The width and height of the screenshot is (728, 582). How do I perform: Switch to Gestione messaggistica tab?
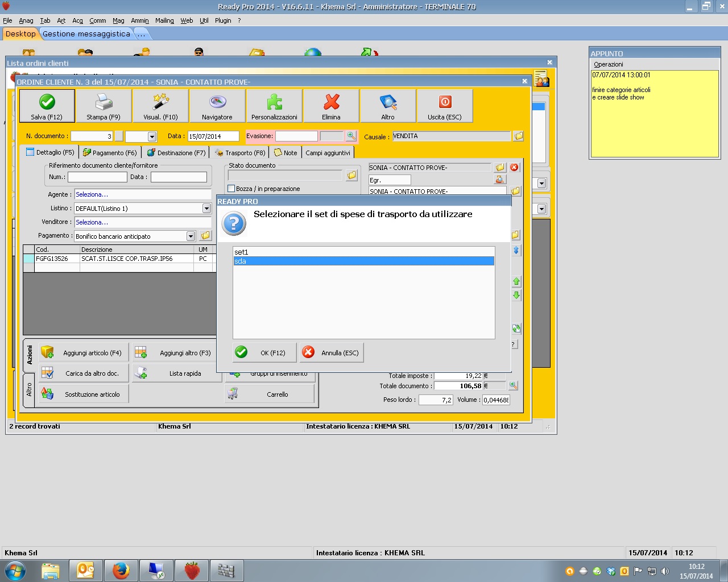(86, 34)
